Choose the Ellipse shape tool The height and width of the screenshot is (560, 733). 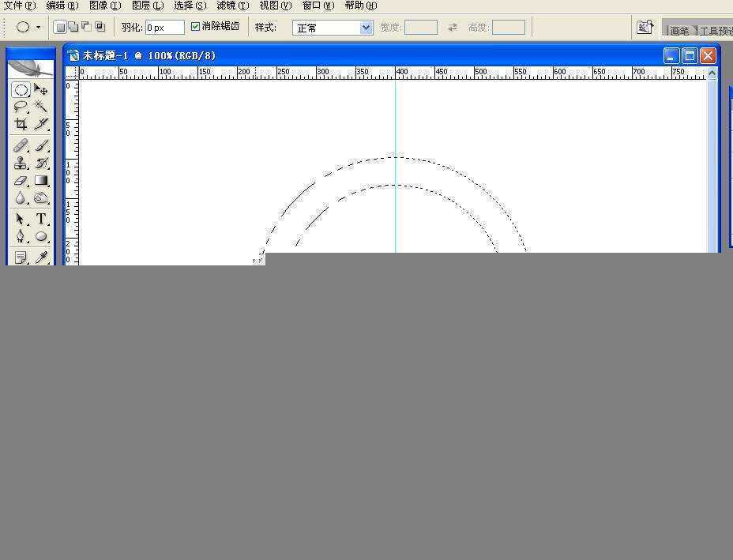(x=40, y=236)
